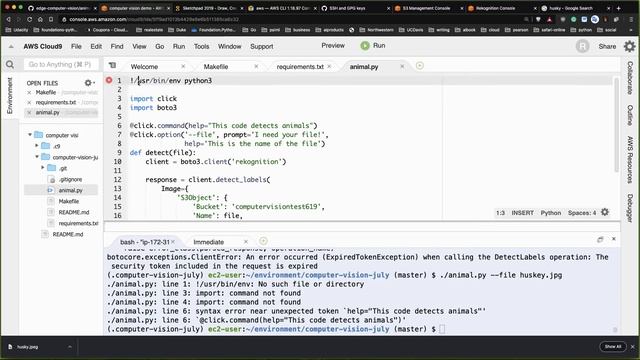Open the Go menu
Image resolution: width=640 pixels, height=360 pixels.
pyautogui.click(x=160, y=47)
